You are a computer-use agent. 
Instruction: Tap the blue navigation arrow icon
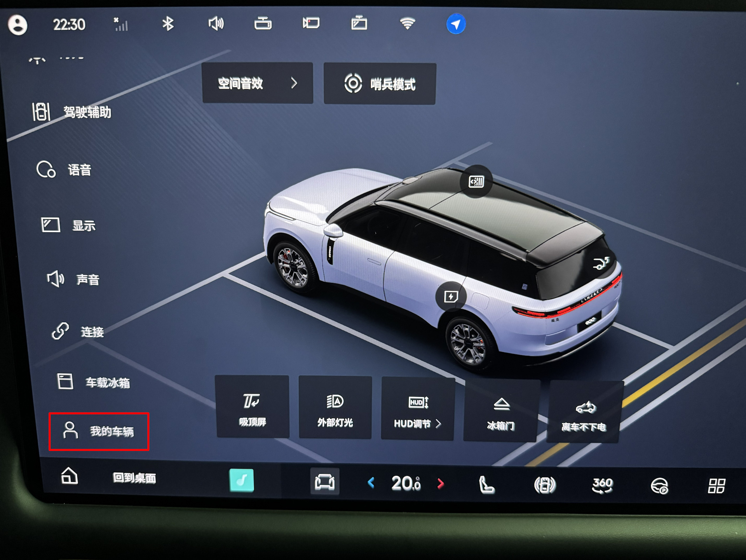(455, 24)
